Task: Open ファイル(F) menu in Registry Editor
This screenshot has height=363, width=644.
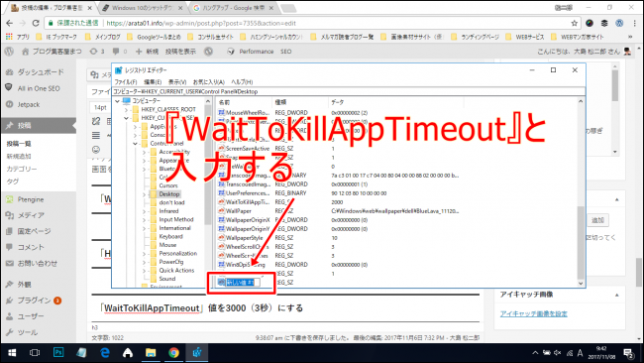Action: pos(126,81)
